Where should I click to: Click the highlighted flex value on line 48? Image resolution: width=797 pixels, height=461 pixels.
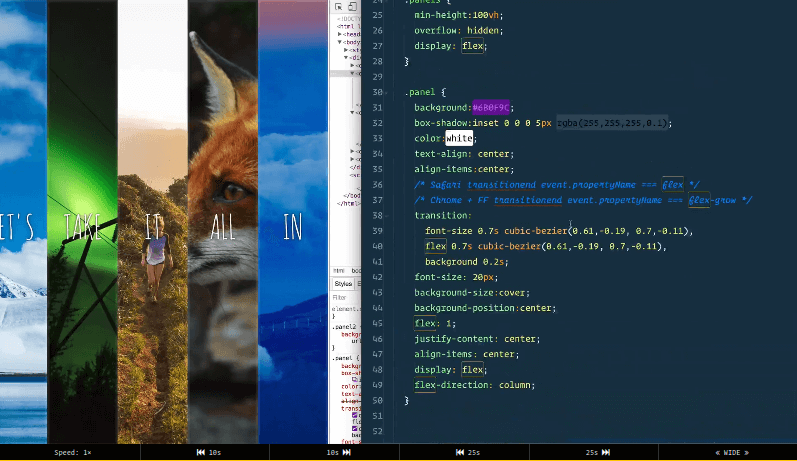click(x=473, y=370)
